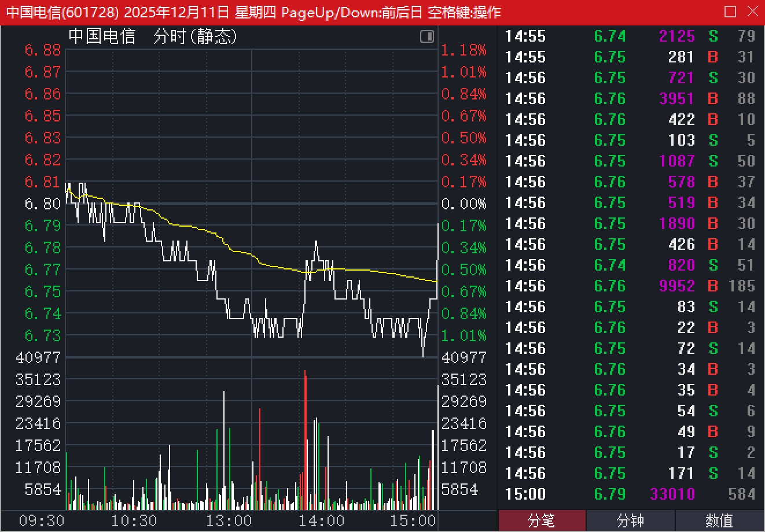
Task: Click the 中国电信 分时(静态) chart title
Action: click(x=153, y=37)
